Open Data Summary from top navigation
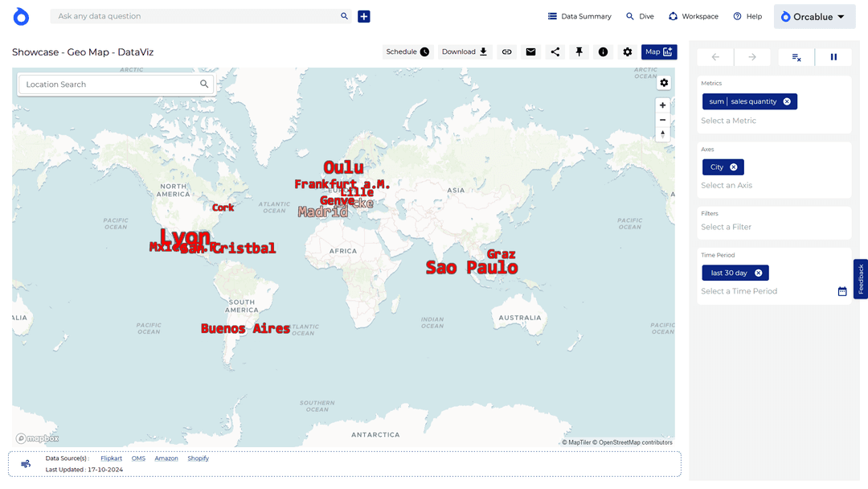Screen dimensions: 868x489 579,16
